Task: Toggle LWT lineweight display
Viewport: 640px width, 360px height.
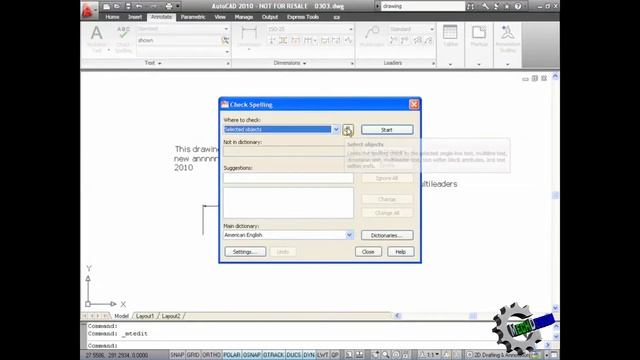Action: tap(322, 355)
